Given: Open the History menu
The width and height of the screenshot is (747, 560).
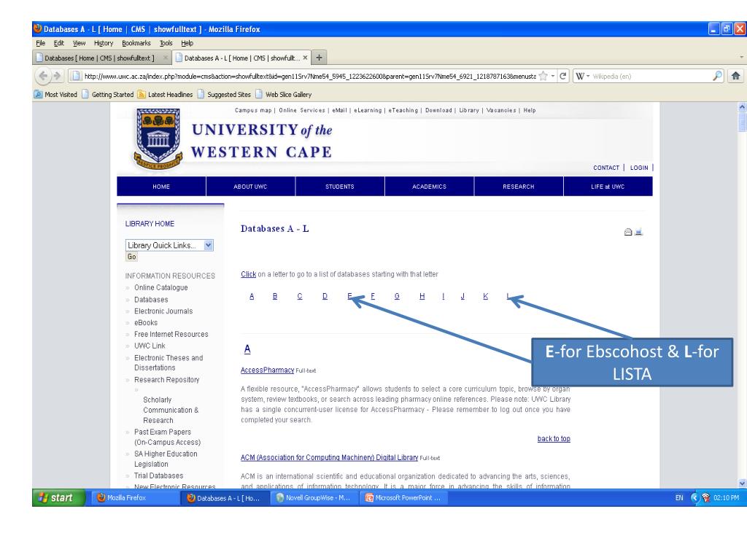Looking at the screenshot, I should (x=104, y=43).
